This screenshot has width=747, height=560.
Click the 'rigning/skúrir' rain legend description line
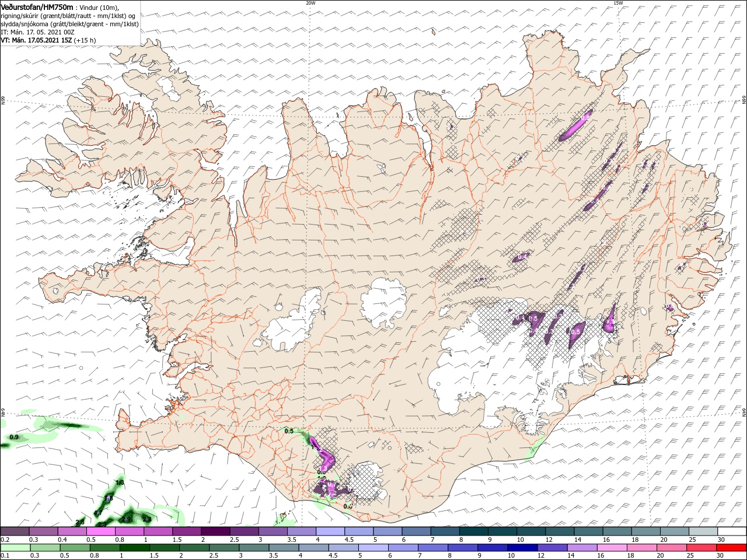[68, 15]
